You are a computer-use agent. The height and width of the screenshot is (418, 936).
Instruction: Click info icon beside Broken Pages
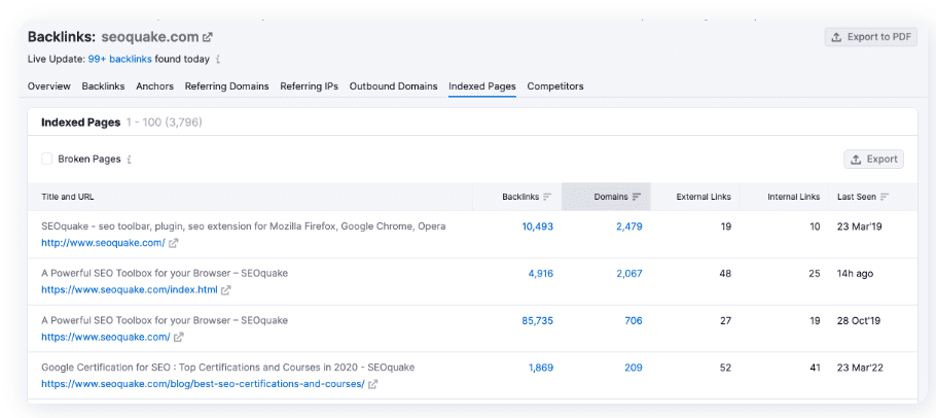point(129,159)
